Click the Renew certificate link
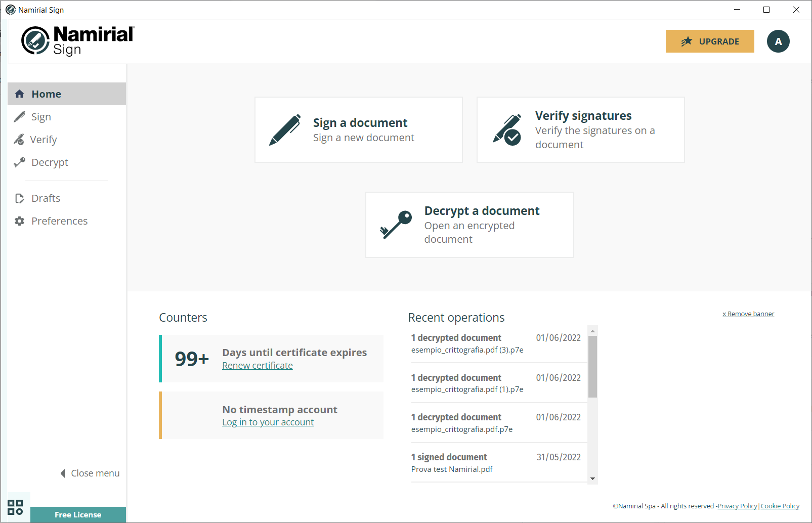812x523 pixels. tap(258, 366)
